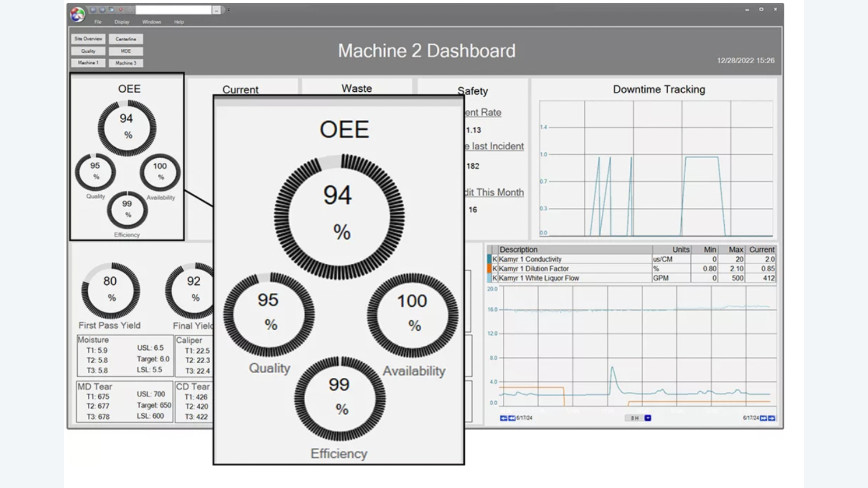Jump trend to end with rightmost arrow

tap(772, 418)
